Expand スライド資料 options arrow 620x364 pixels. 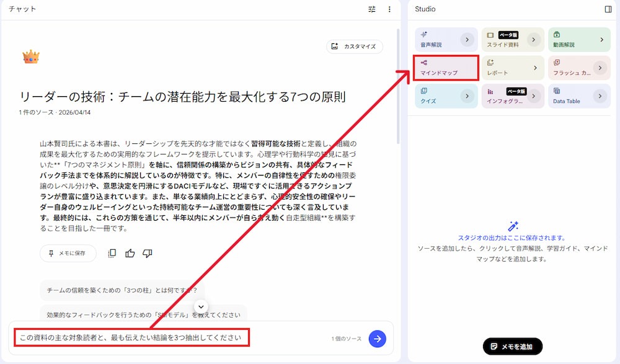pyautogui.click(x=533, y=40)
